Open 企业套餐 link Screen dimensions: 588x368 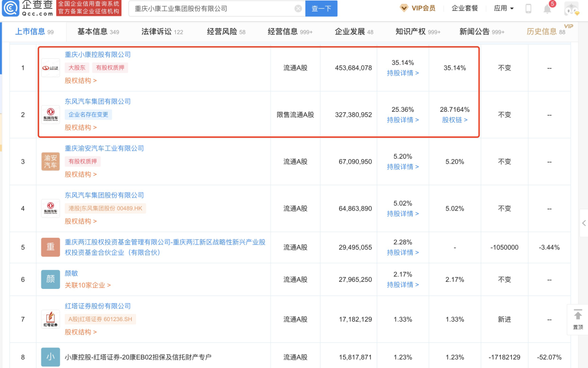click(464, 8)
